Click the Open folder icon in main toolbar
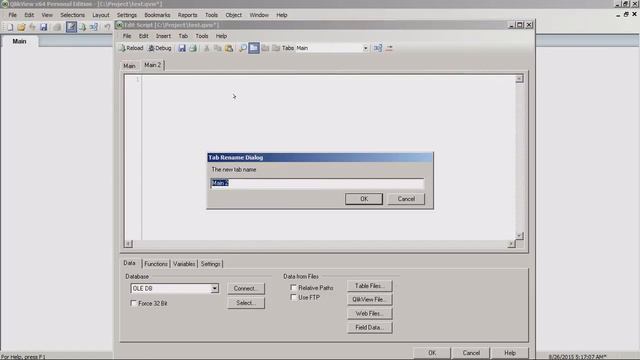 click(21, 27)
